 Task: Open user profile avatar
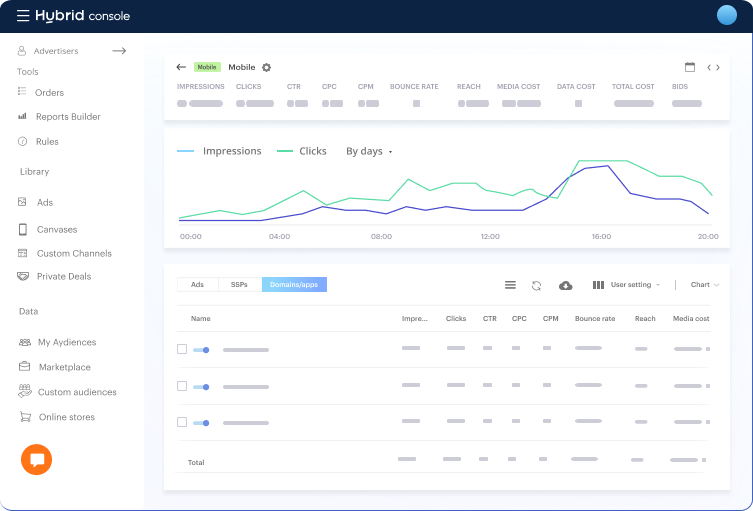click(727, 15)
